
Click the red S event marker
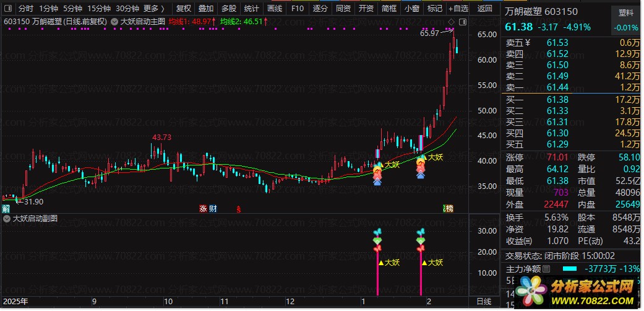tap(238, 209)
